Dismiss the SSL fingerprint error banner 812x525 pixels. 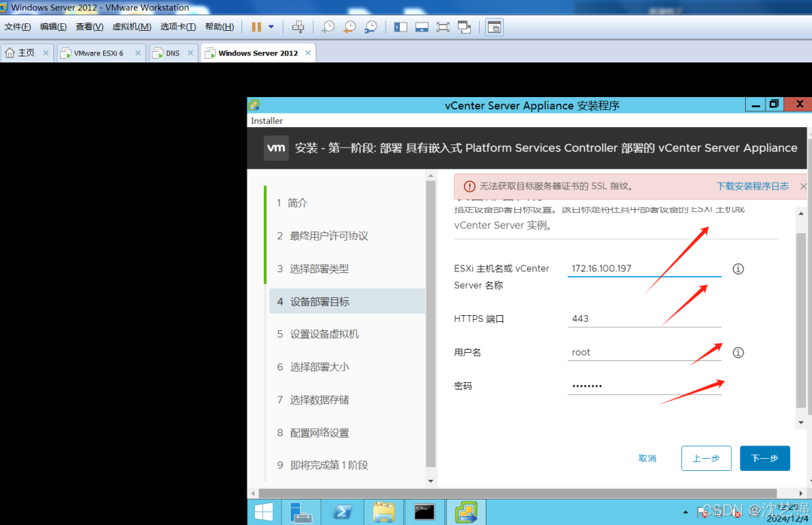[803, 186]
